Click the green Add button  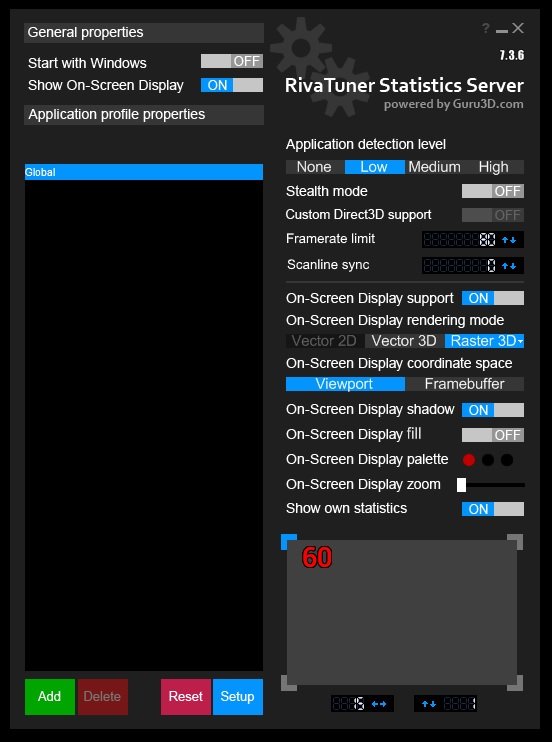point(50,697)
